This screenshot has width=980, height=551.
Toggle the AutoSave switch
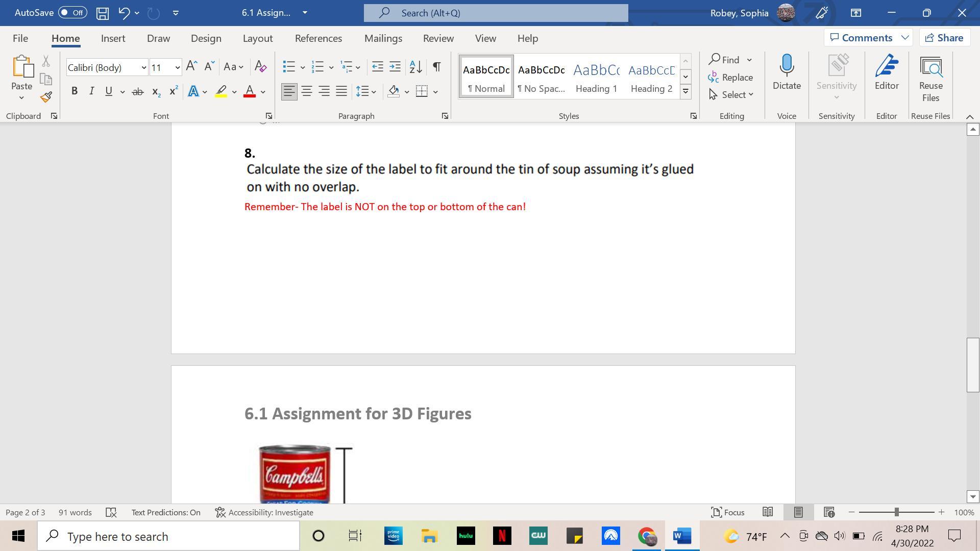(x=72, y=13)
